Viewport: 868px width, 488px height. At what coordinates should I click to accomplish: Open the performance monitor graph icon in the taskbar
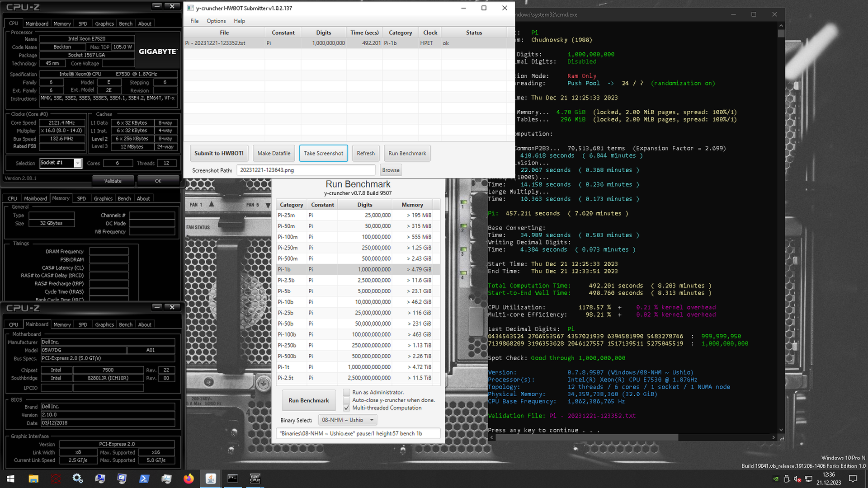(166, 479)
